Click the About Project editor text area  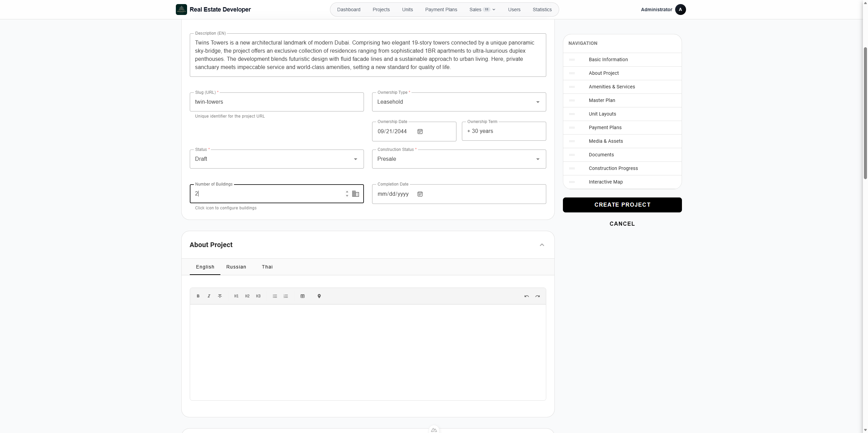[x=368, y=352]
